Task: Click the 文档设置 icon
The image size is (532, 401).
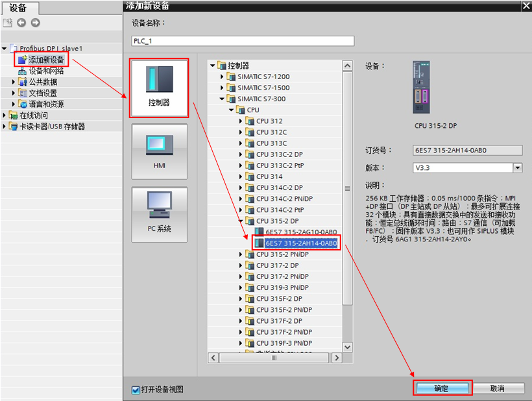Action: [x=23, y=93]
